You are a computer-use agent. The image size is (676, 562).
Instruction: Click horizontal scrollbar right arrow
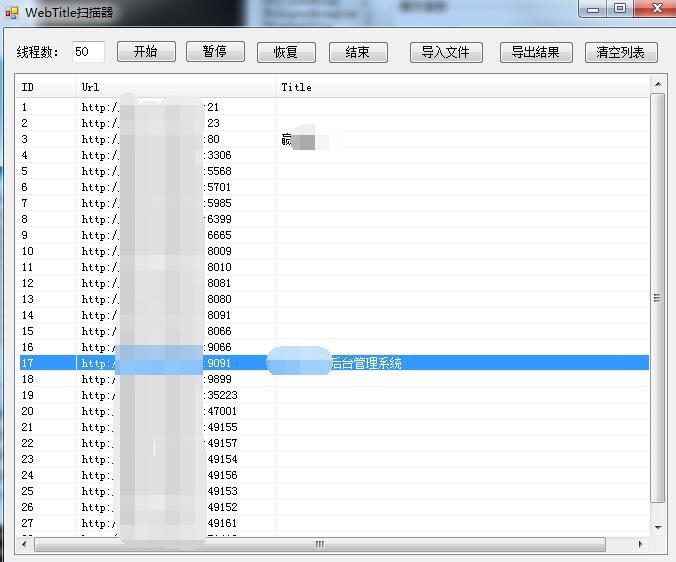(641, 544)
